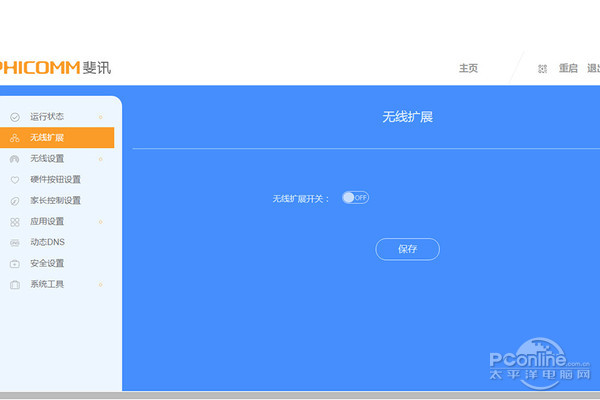Click the PHICOMM 斐讯 logo
The width and height of the screenshot is (600, 400).
click(54, 68)
